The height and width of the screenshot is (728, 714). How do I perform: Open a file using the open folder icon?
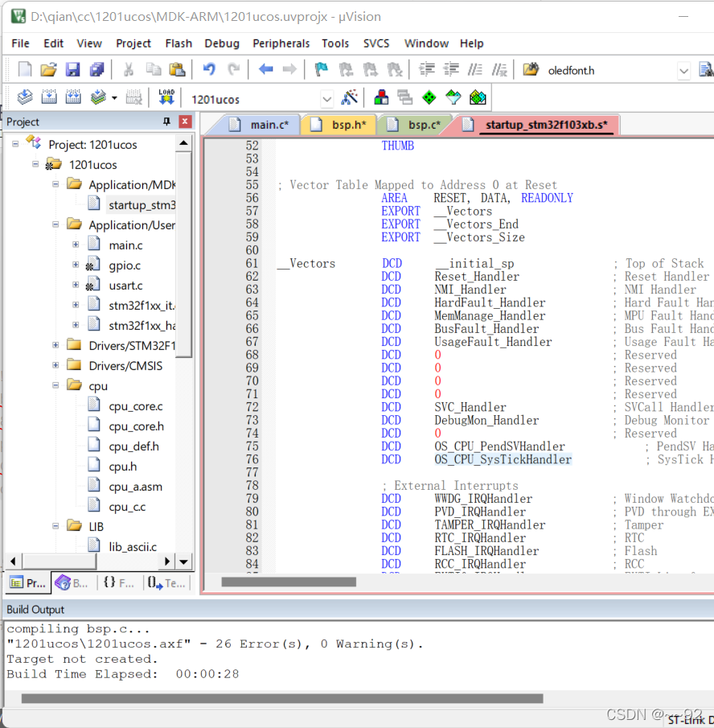coord(49,70)
